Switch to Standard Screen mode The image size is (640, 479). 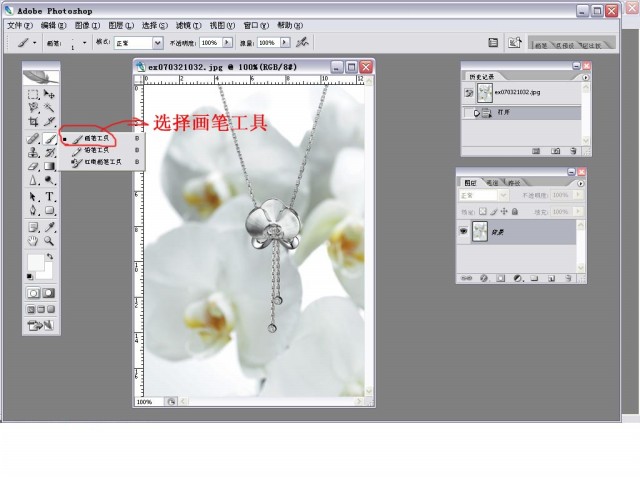pos(31,309)
